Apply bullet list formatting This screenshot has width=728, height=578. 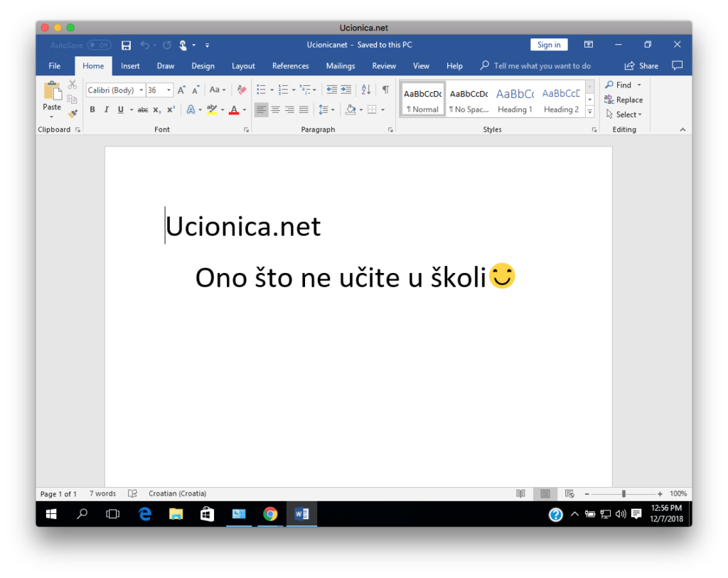click(261, 90)
